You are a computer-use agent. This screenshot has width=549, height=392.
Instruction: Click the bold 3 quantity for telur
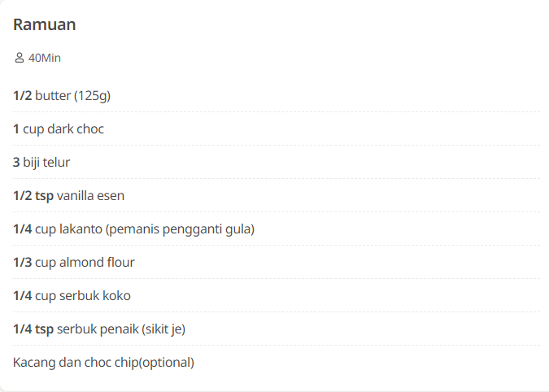click(x=16, y=163)
